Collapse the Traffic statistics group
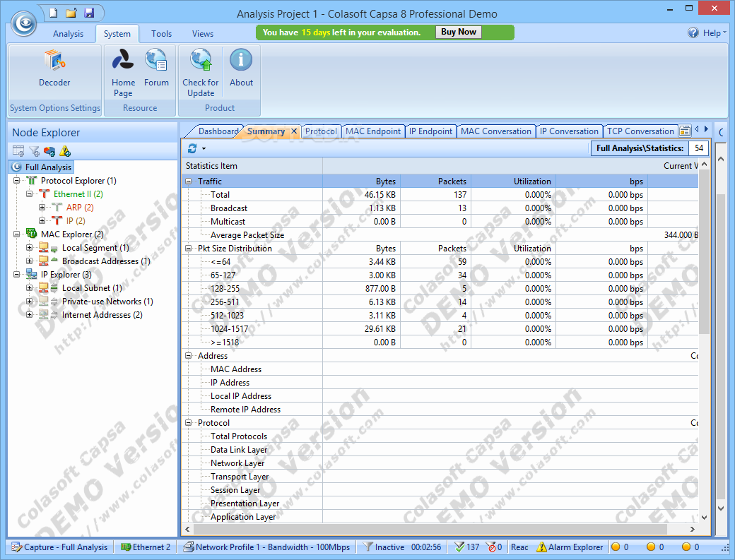Viewport: 735px width, 560px height. (189, 181)
